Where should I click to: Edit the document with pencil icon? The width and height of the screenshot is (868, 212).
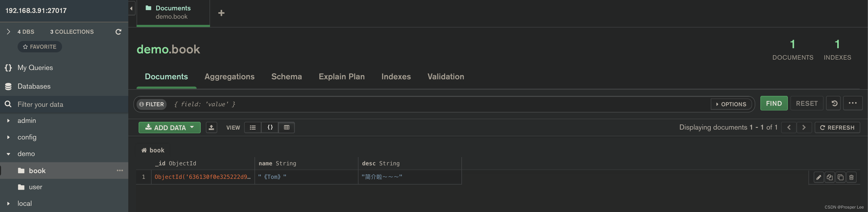(x=818, y=177)
